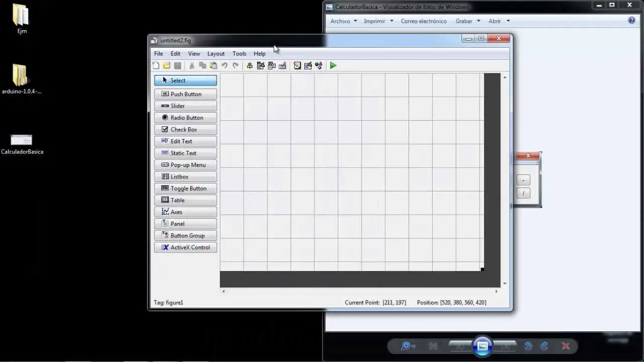The height and width of the screenshot is (362, 644).
Task: Click the Open file folder icon
Action: (x=167, y=65)
